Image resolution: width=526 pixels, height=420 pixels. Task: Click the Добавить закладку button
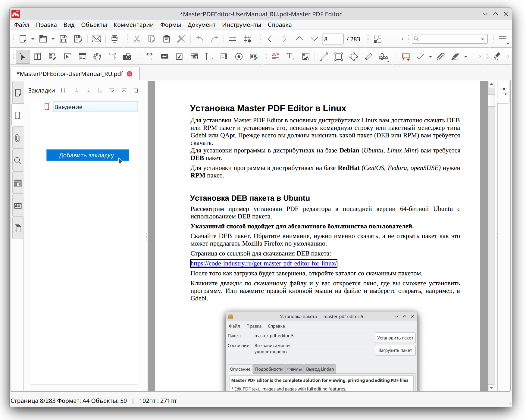coord(88,155)
